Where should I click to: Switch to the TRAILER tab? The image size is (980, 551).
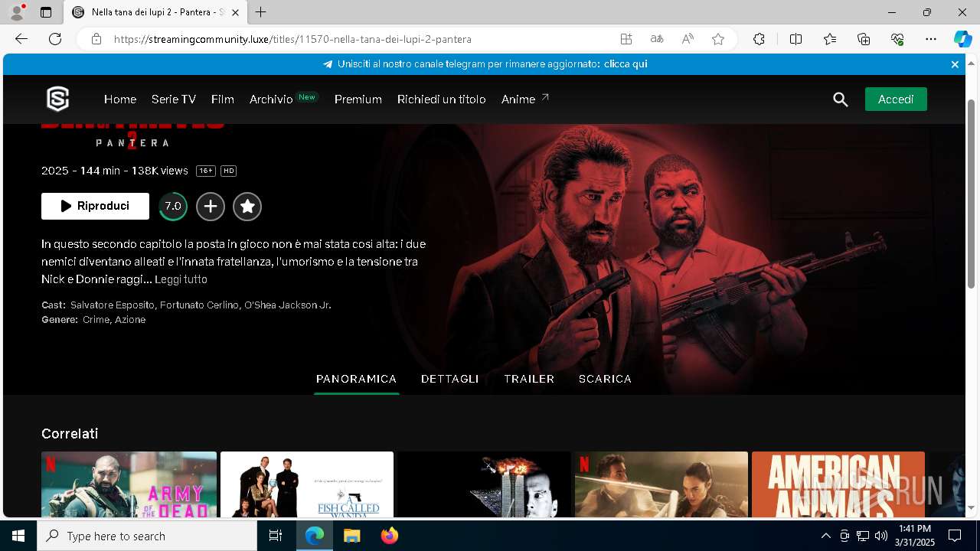[x=529, y=379]
